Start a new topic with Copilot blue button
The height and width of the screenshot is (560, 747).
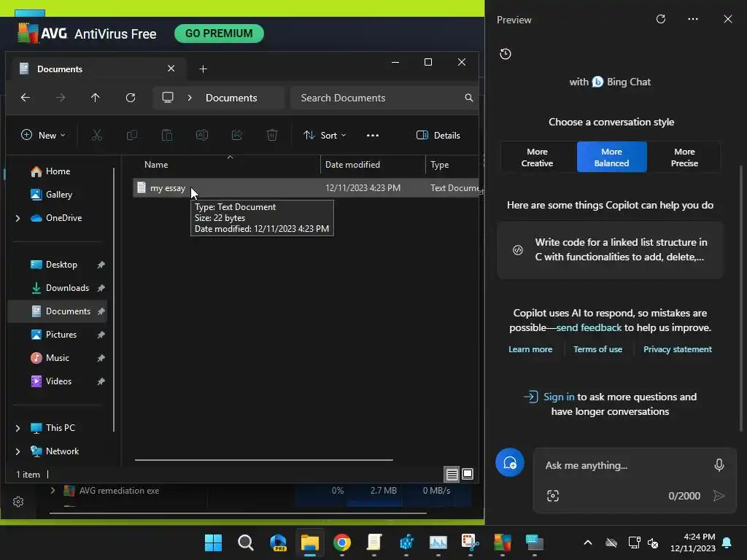(510, 462)
